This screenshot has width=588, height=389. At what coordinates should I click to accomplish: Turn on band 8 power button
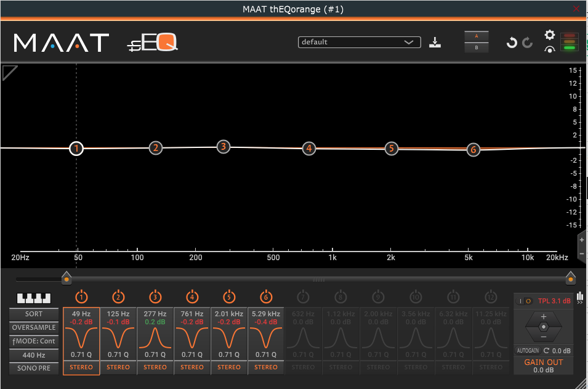coord(340,297)
